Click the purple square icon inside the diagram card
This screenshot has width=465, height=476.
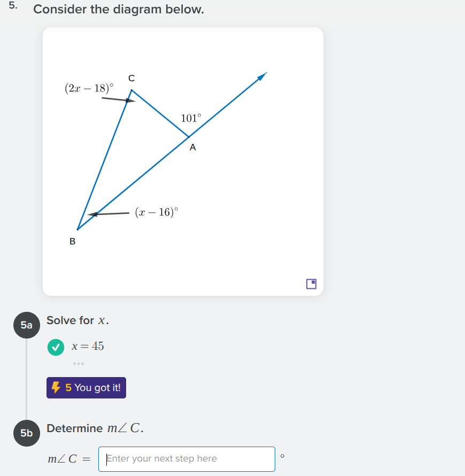311,284
